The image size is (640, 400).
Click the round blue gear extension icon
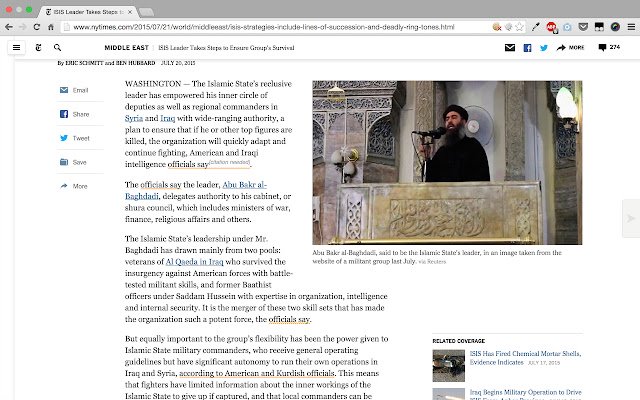567,27
